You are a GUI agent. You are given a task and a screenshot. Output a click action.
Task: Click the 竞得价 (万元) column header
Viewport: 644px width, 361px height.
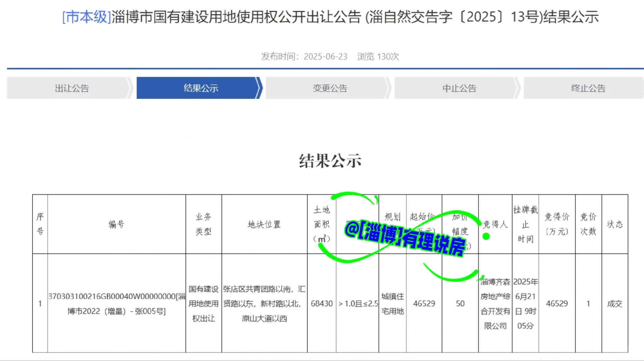557,224
